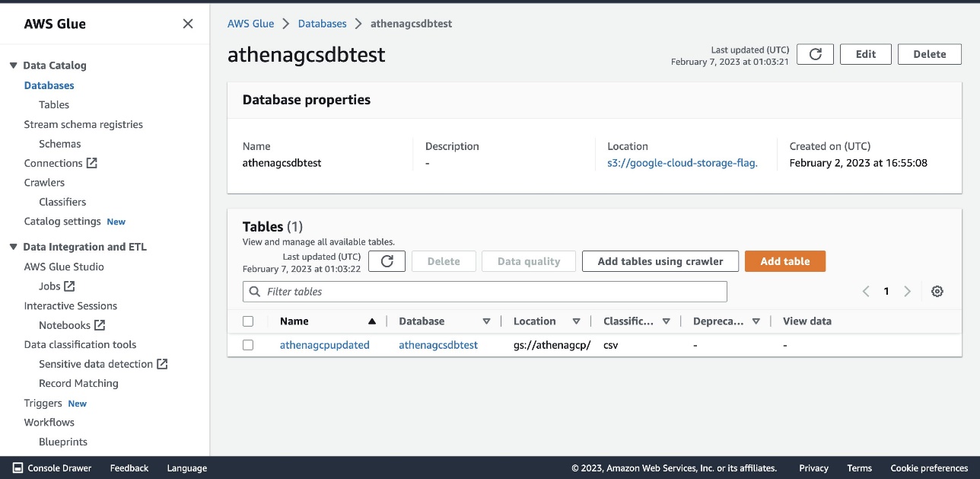980x479 pixels.
Task: Click the Data quality button
Action: (x=529, y=261)
